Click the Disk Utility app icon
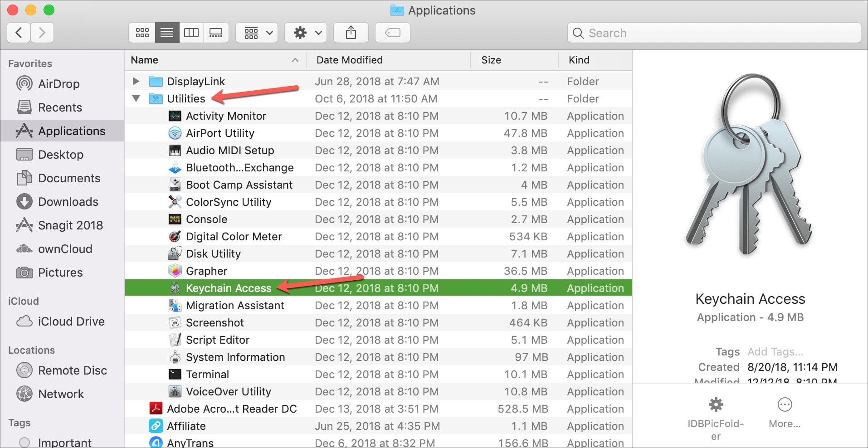This screenshot has height=448, width=868. click(175, 254)
